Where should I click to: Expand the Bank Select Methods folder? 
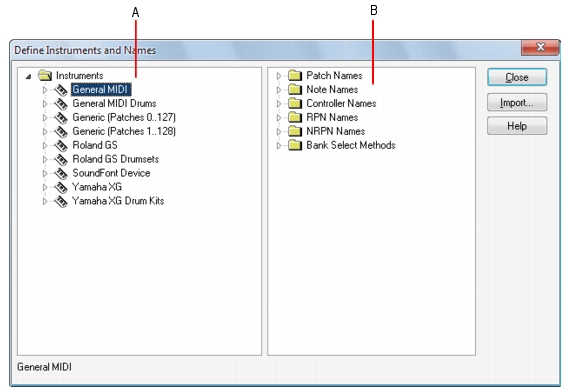click(x=279, y=145)
